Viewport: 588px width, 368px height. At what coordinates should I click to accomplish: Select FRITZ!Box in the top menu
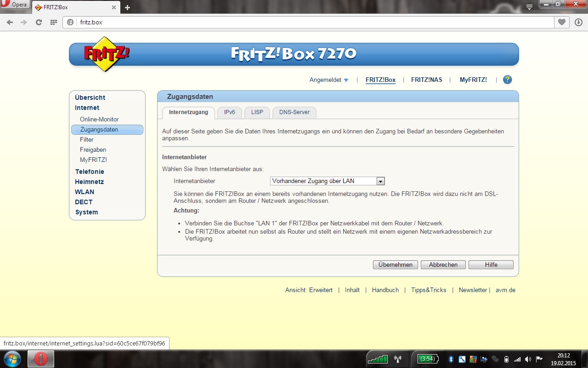point(380,80)
